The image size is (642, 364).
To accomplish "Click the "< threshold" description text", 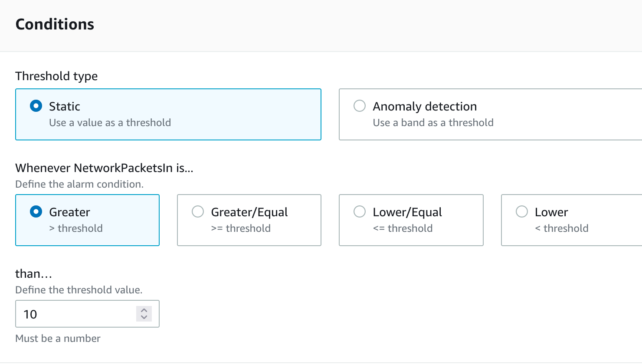I will (562, 228).
